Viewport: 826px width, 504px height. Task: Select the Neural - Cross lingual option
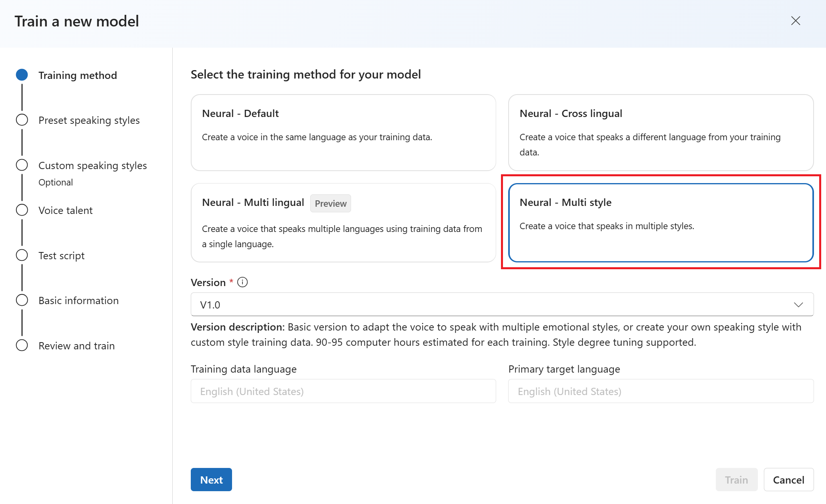click(661, 133)
